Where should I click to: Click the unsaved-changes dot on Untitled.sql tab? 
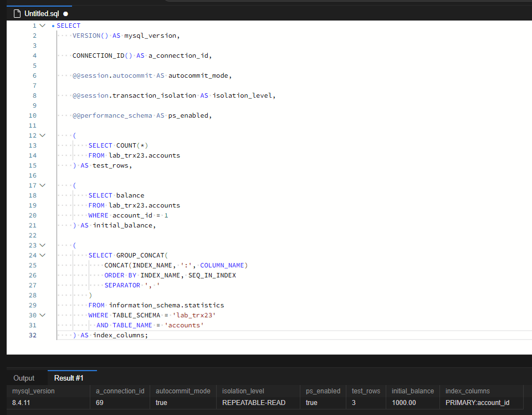(65, 14)
